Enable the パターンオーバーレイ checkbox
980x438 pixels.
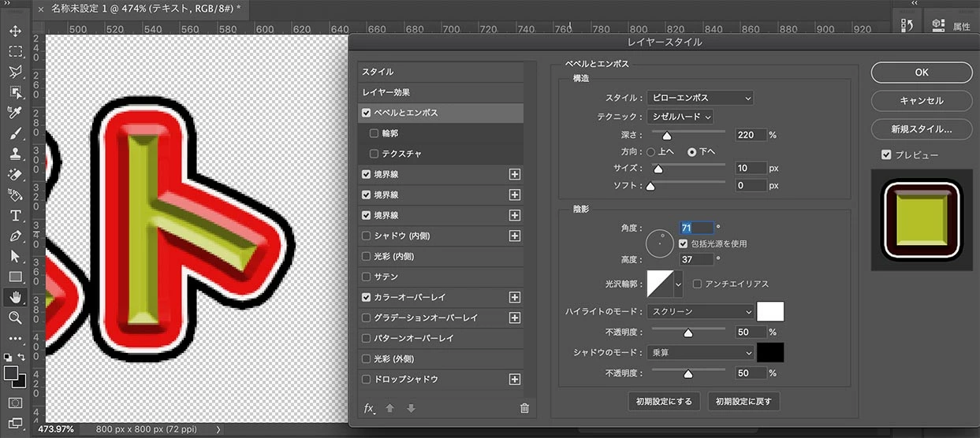click(x=366, y=338)
